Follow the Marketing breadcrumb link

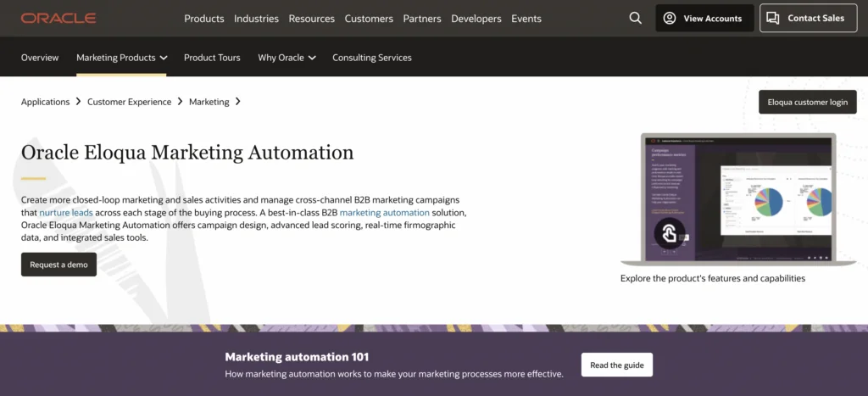point(209,102)
